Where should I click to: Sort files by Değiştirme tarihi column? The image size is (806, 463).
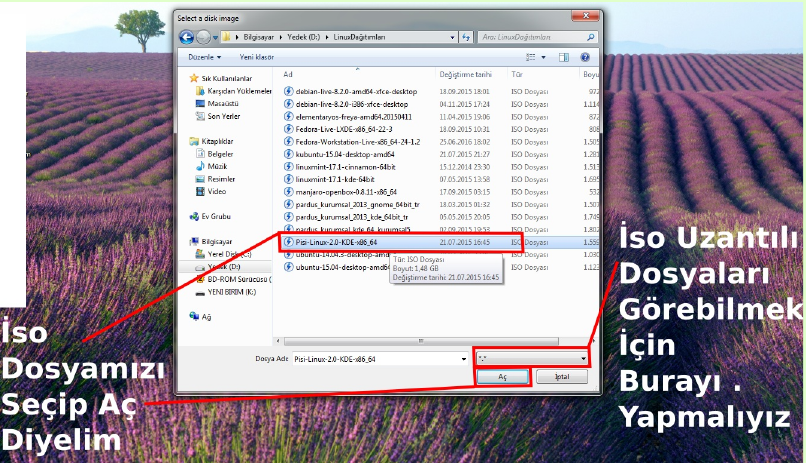click(465, 74)
